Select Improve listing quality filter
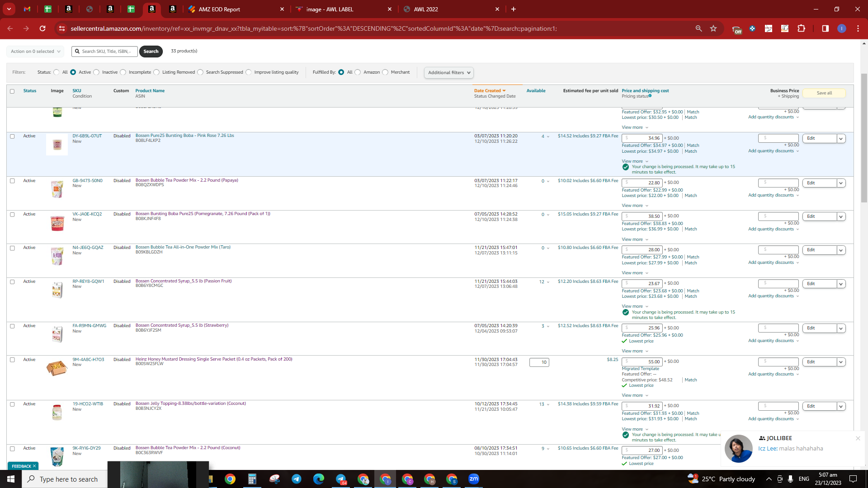The width and height of the screenshot is (868, 488). coord(249,72)
